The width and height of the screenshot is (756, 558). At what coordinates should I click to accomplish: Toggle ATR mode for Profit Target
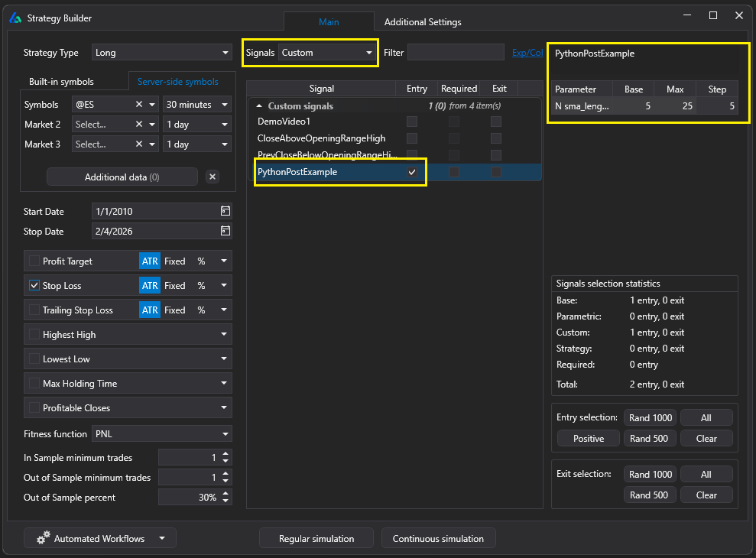(x=149, y=261)
